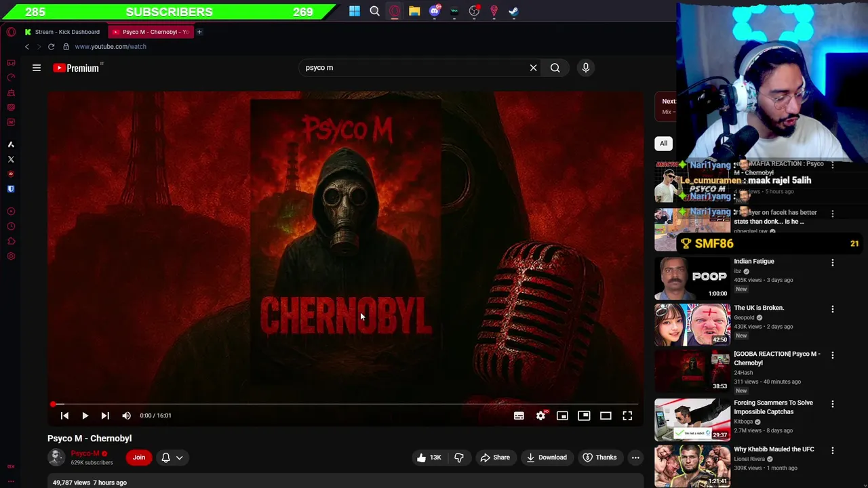The height and width of the screenshot is (488, 868).
Task: Click the youtube.com/watch address bar
Action: (x=111, y=47)
